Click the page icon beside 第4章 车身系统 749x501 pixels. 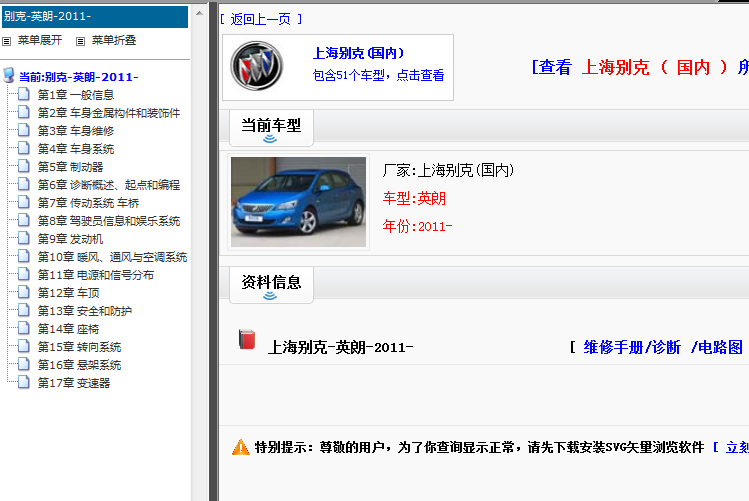[23, 148]
